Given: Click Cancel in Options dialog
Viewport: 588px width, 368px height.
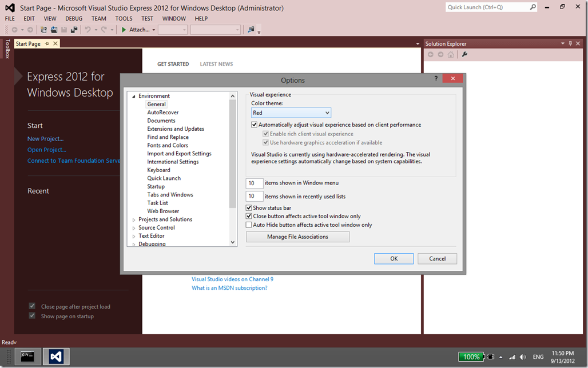Looking at the screenshot, I should pyautogui.click(x=437, y=259).
